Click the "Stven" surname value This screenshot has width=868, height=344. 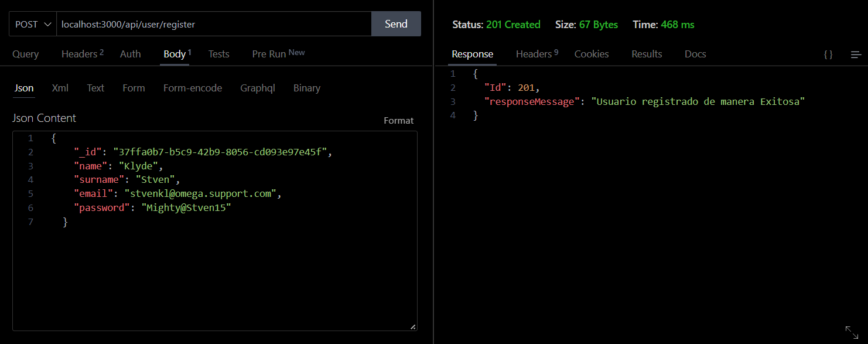click(x=155, y=180)
